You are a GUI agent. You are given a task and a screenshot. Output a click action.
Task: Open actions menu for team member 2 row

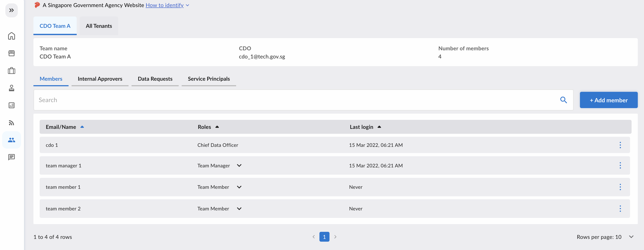coord(620,208)
